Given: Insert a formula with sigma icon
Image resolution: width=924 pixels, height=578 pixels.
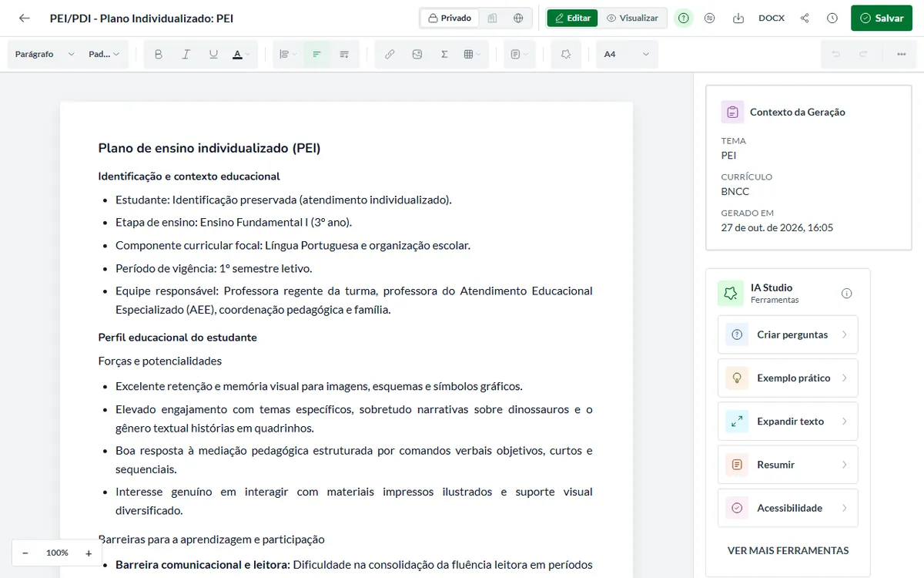Looking at the screenshot, I should (444, 54).
